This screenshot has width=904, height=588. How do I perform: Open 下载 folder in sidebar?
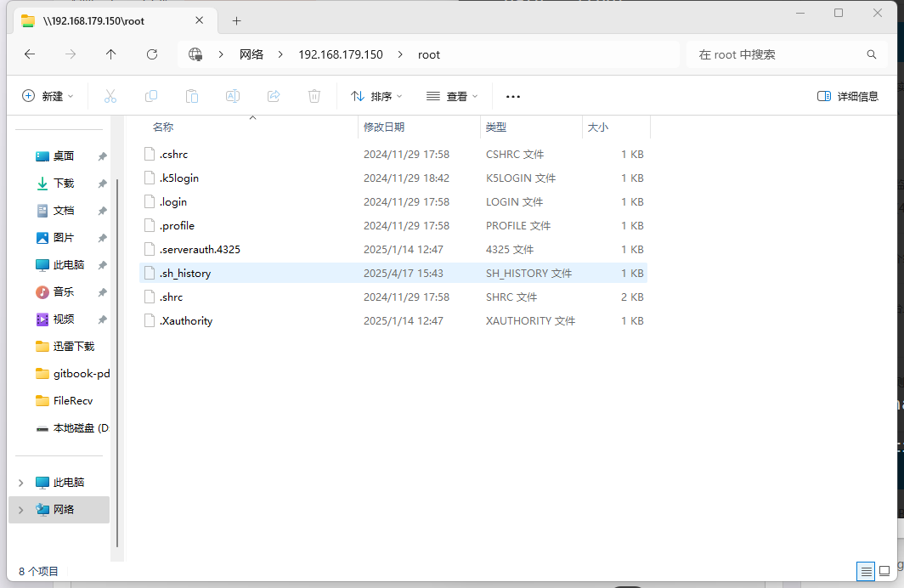(x=63, y=184)
